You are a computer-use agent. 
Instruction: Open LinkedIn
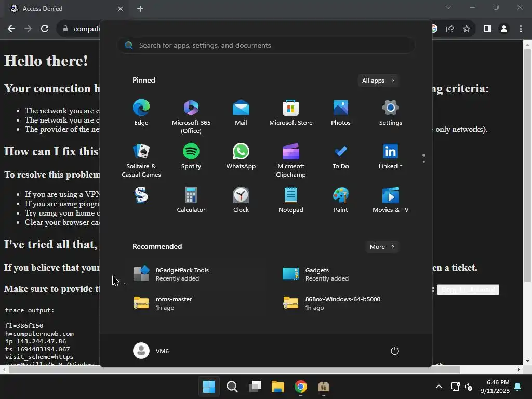click(391, 156)
